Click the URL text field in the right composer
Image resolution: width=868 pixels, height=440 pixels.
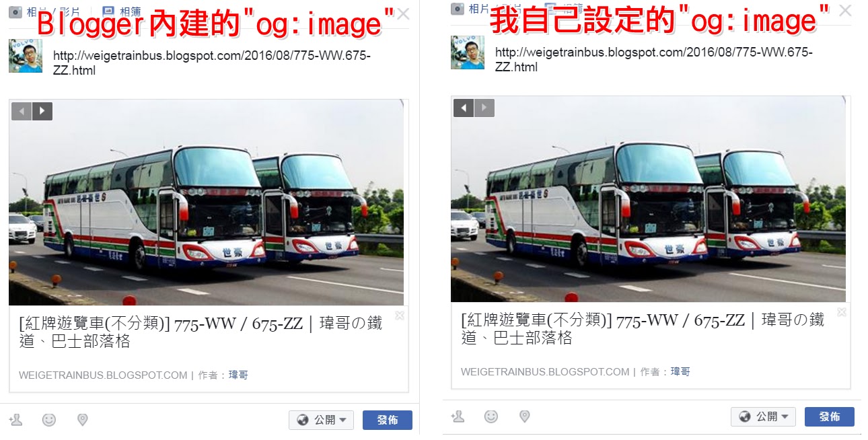[x=653, y=60]
